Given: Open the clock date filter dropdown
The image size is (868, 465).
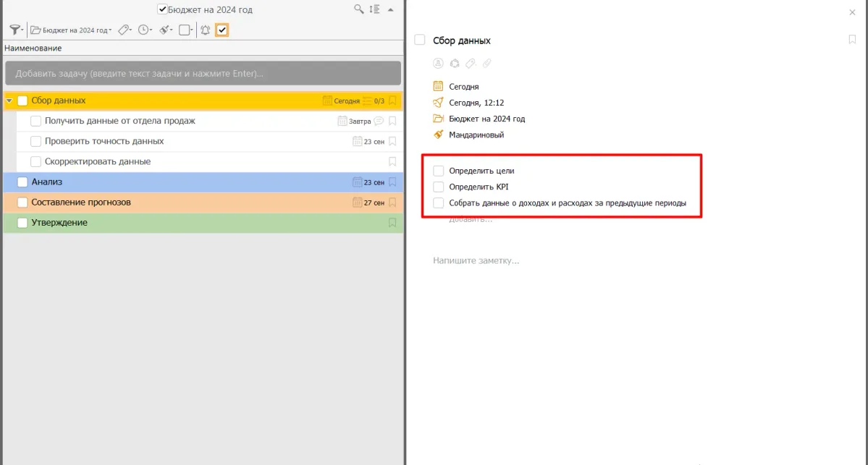Looking at the screenshot, I should (145, 30).
